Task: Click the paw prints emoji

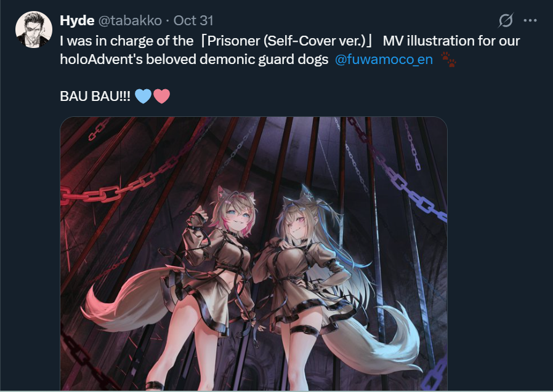Action: (449, 59)
